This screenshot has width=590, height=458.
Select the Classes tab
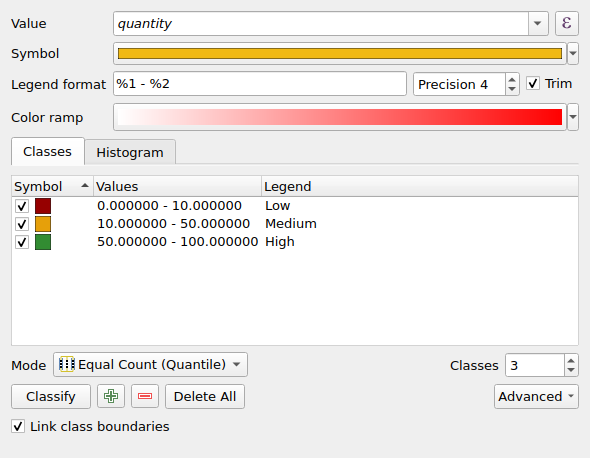coord(47,151)
